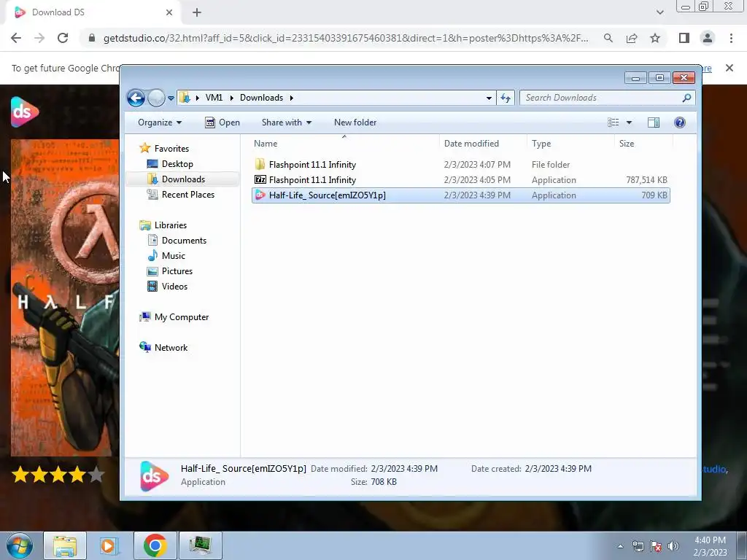The width and height of the screenshot is (747, 560).
Task: Open the recent pages dropdown arrow
Action: pos(171,98)
